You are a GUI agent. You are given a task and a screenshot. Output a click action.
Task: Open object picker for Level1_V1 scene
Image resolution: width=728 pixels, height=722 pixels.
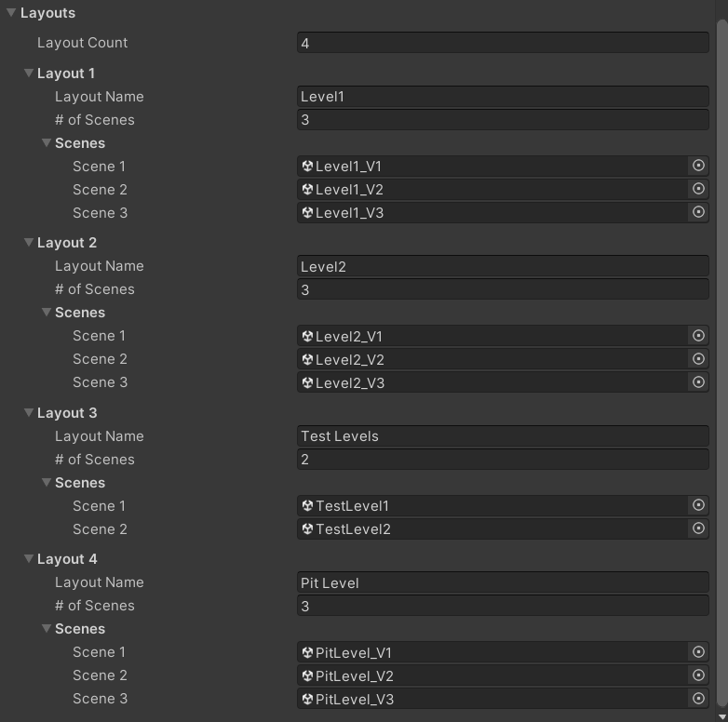pyautogui.click(x=698, y=166)
